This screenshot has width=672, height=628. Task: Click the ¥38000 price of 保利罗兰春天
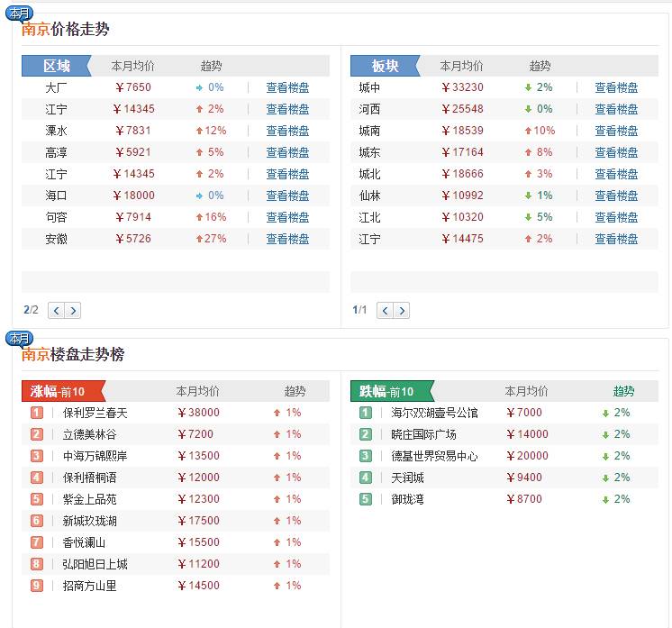(x=198, y=413)
